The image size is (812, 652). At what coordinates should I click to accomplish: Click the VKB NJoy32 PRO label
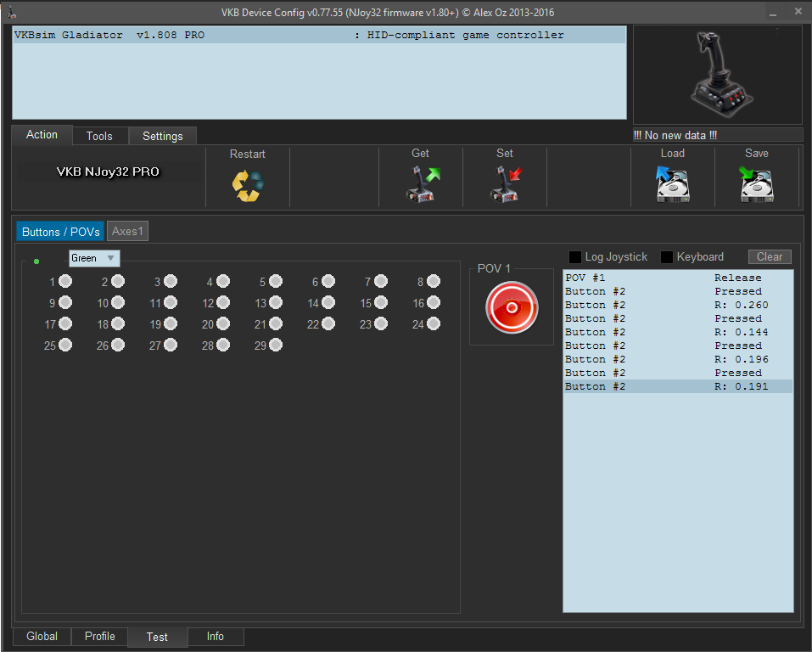point(108,172)
